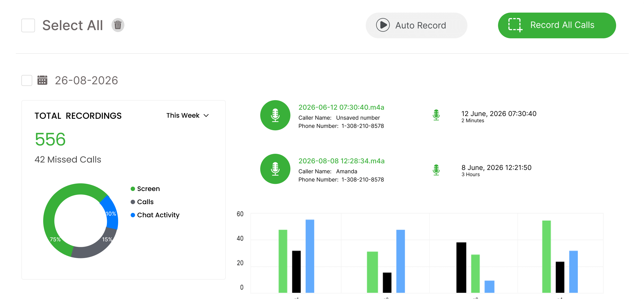The width and height of the screenshot is (644, 301).
Task: Tick the 26-08-2026 date checkbox
Action: 27,80
